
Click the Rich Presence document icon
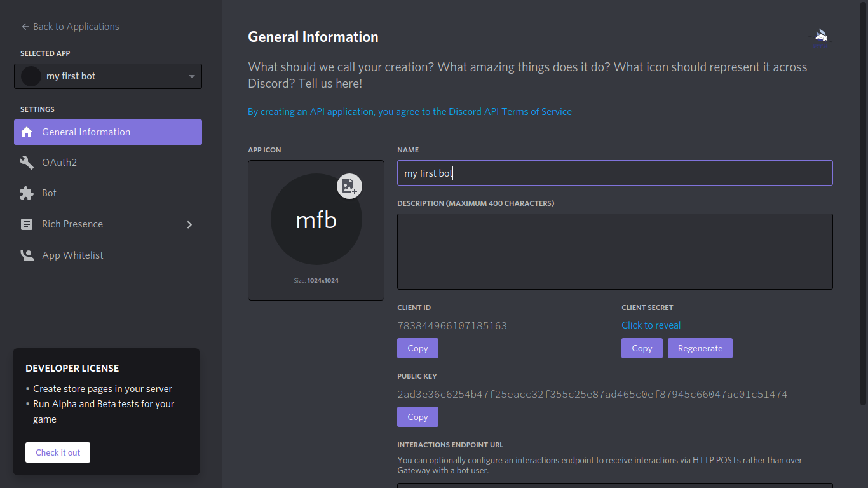(27, 224)
